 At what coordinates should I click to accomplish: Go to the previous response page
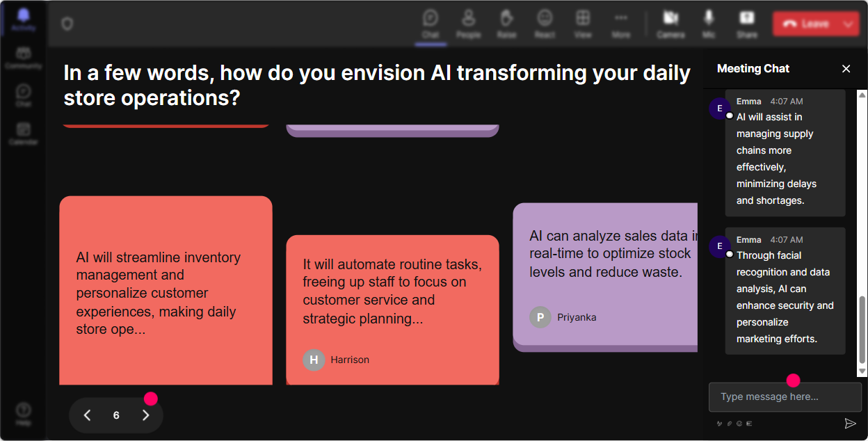[87, 415]
